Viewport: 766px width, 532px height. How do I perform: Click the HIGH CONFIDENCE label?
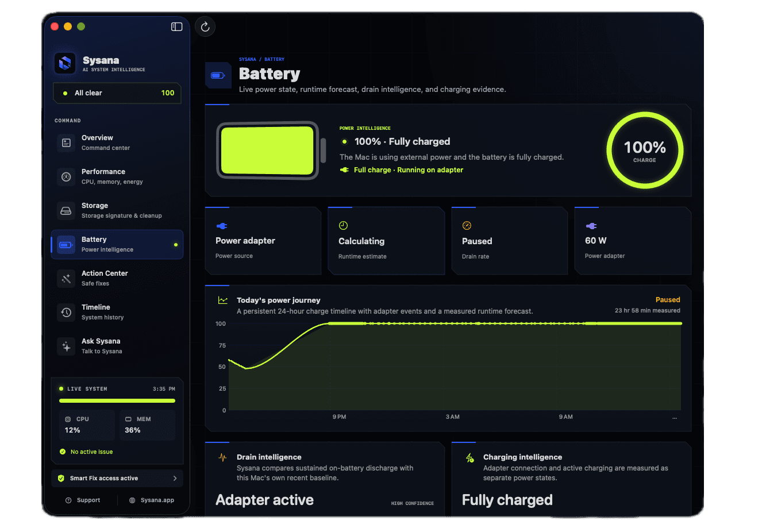[x=413, y=503]
